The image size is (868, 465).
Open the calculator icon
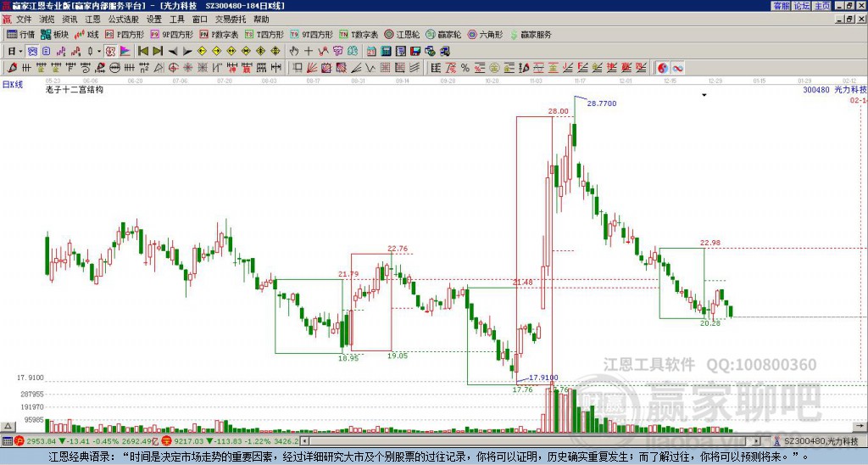386,52
